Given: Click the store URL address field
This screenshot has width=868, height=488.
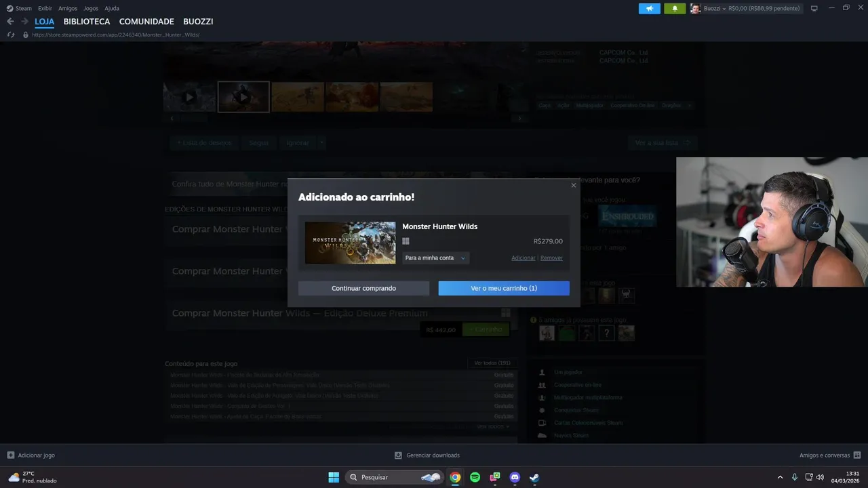Looking at the screenshot, I should [115, 35].
